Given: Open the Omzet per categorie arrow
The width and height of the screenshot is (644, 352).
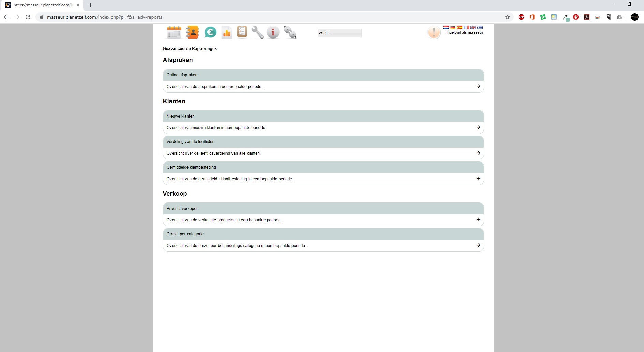Looking at the screenshot, I should [478, 245].
